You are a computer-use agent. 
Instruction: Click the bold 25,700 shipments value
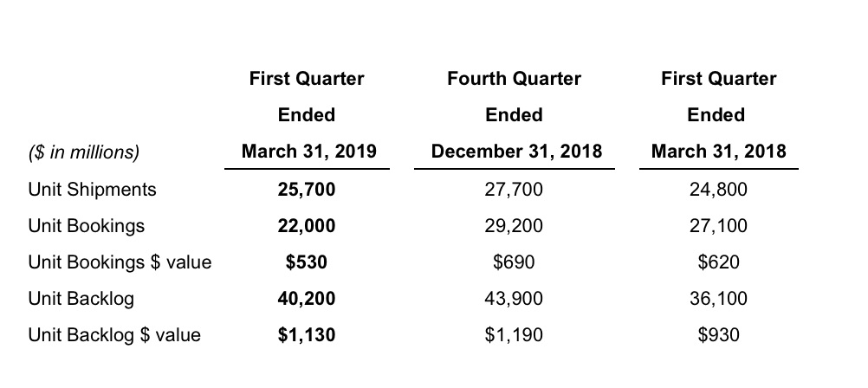(307, 190)
